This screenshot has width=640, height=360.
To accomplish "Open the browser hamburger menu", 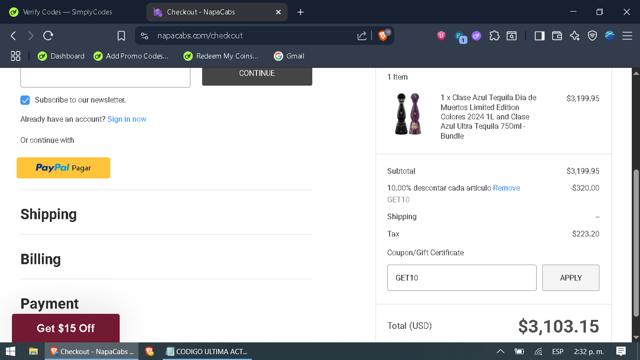I will pyautogui.click(x=627, y=36).
